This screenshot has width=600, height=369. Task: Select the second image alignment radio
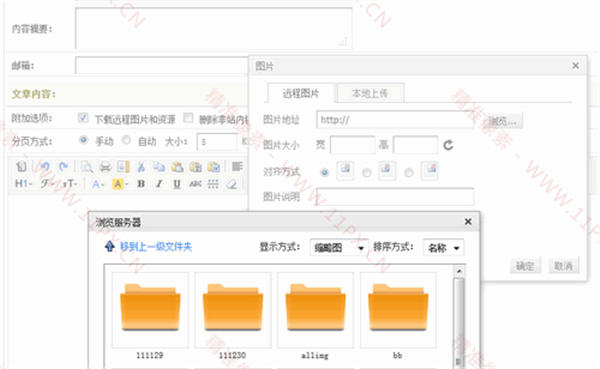(x=367, y=173)
